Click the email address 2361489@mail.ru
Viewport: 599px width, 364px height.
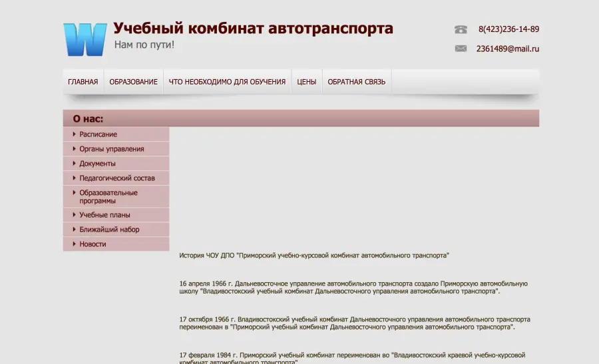(x=507, y=49)
